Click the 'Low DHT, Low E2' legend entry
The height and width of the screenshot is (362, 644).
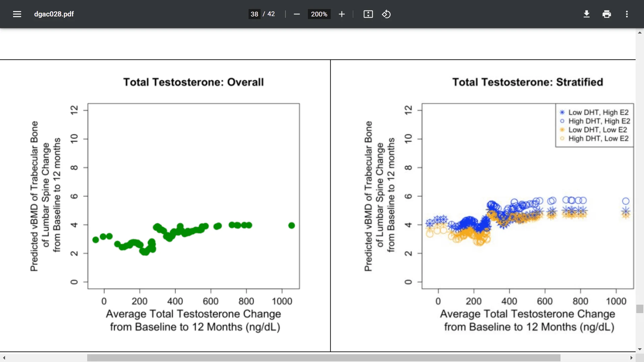pos(593,130)
